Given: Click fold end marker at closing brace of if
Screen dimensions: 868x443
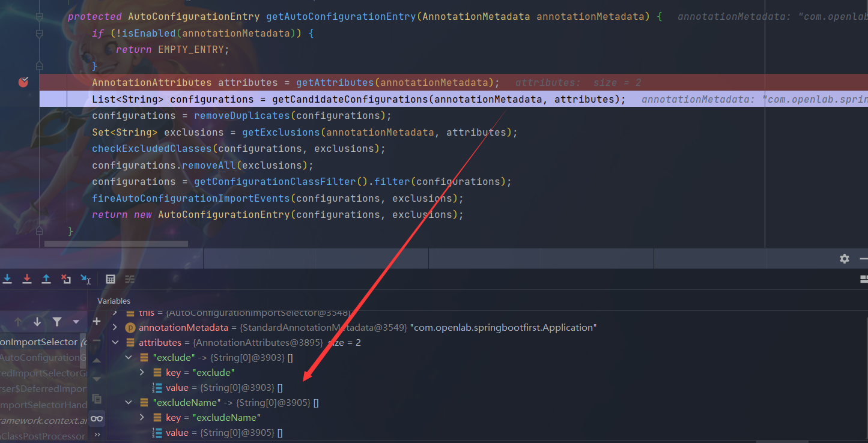Looking at the screenshot, I should point(39,65).
